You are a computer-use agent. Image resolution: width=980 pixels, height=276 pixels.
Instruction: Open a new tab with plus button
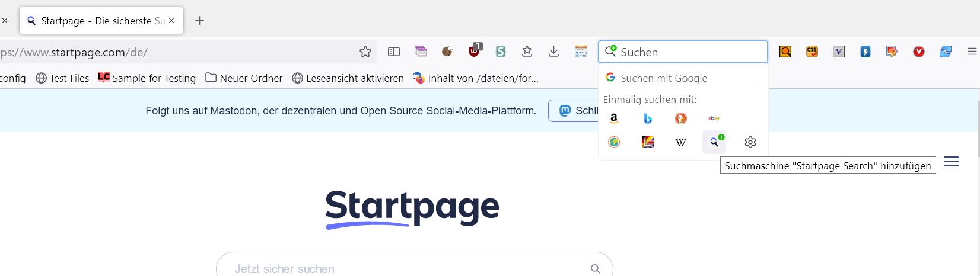coord(200,21)
